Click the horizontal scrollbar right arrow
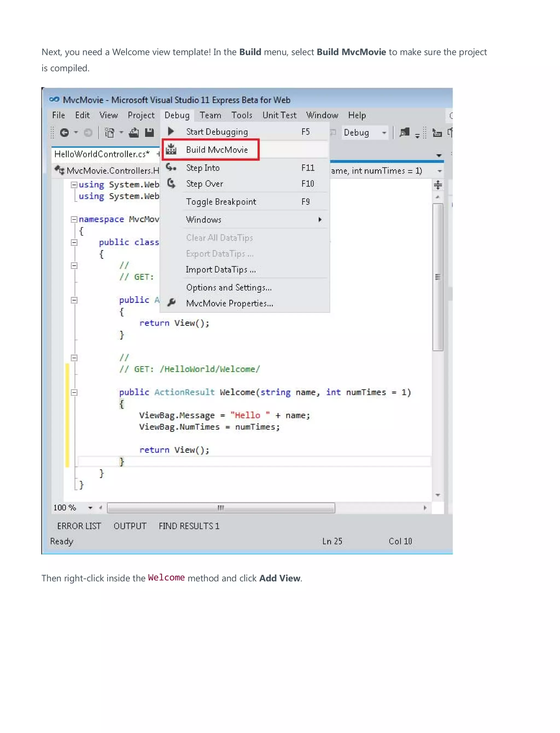Viewport: 560px width, 733px height. (x=425, y=508)
